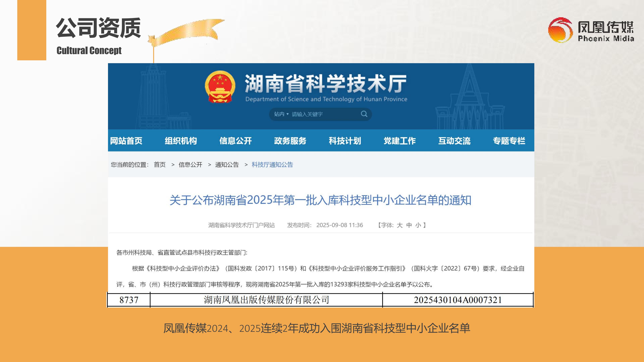Click the notice headline 关于公布湖南省2025年第一批入库科技型中小企业名单的通知
Image resolution: width=644 pixels, height=362 pixels.
[x=320, y=200]
